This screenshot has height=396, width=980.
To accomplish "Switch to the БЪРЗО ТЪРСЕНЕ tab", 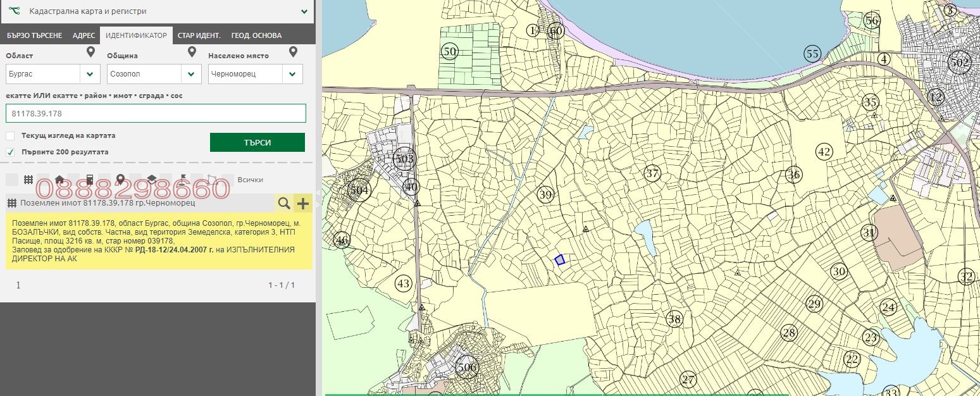I will click(34, 35).
